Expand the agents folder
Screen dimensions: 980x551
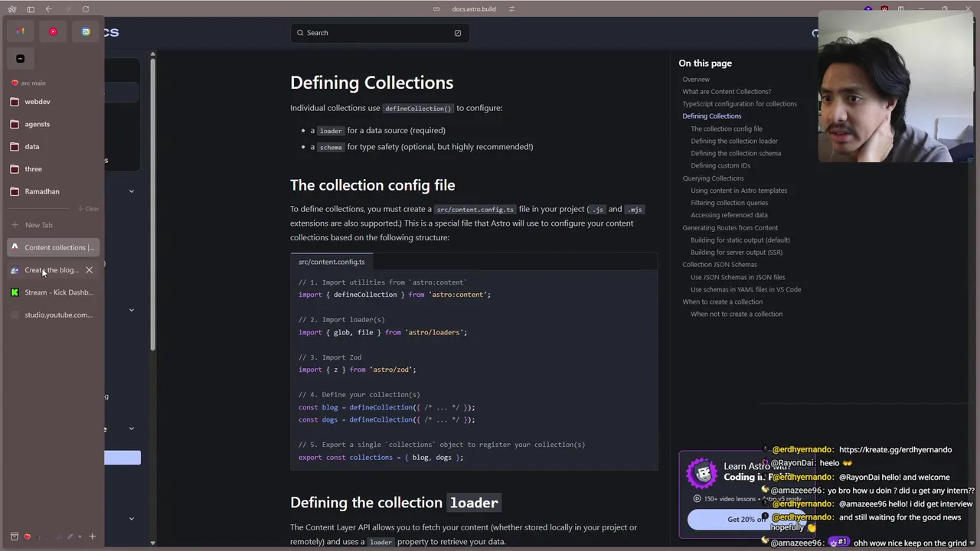tap(37, 124)
